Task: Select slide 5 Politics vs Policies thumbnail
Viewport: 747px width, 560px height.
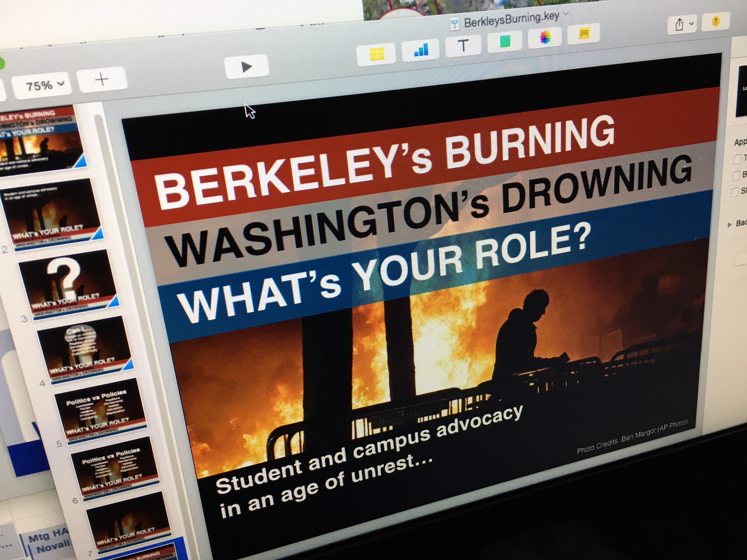Action: tap(100, 411)
